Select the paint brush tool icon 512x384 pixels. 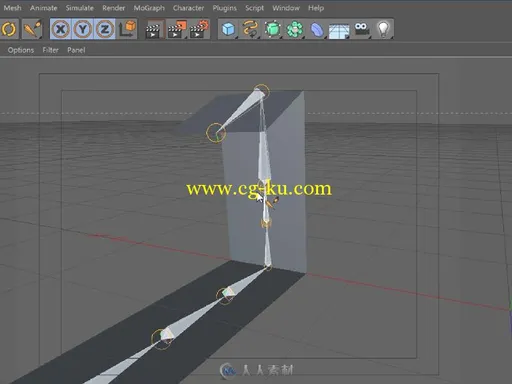click(32, 29)
